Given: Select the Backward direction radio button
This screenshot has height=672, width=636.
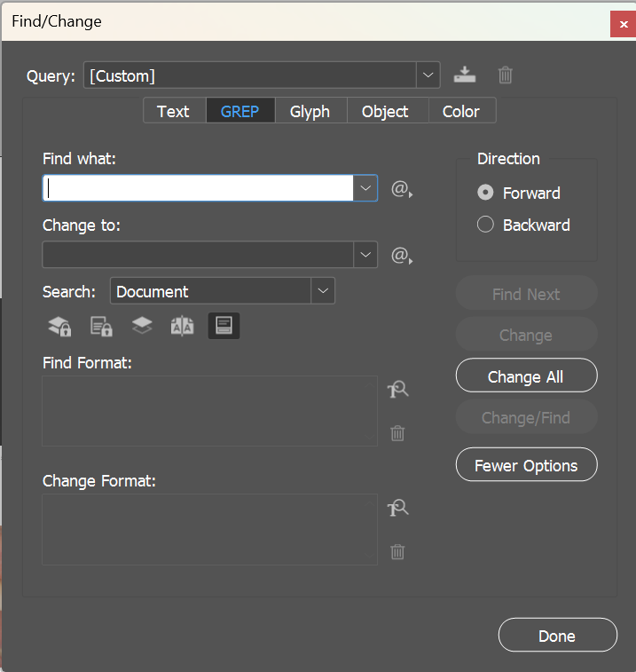Looking at the screenshot, I should pos(485,225).
